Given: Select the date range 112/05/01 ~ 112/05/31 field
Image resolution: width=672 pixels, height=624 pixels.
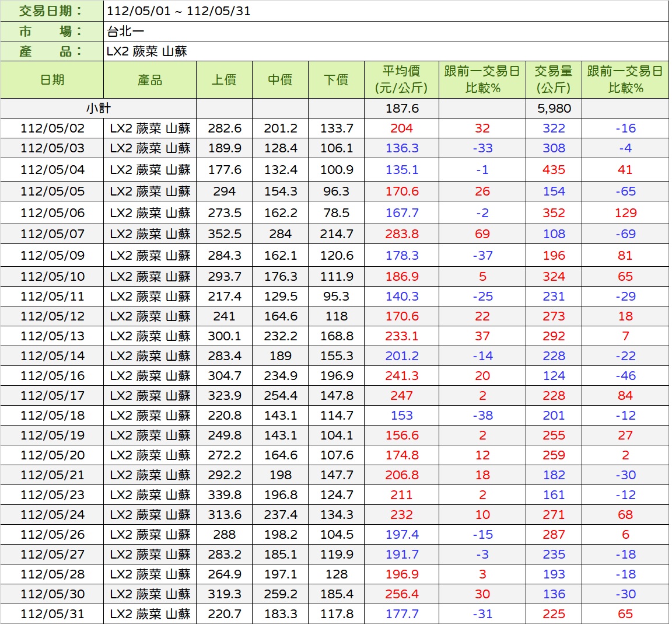Looking at the screenshot, I should click(x=178, y=11).
